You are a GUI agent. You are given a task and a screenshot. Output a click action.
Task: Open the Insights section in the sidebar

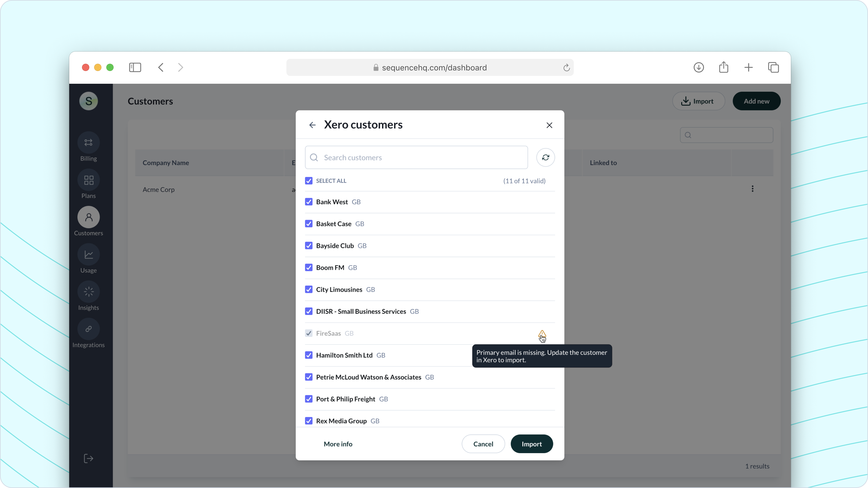coord(88,292)
